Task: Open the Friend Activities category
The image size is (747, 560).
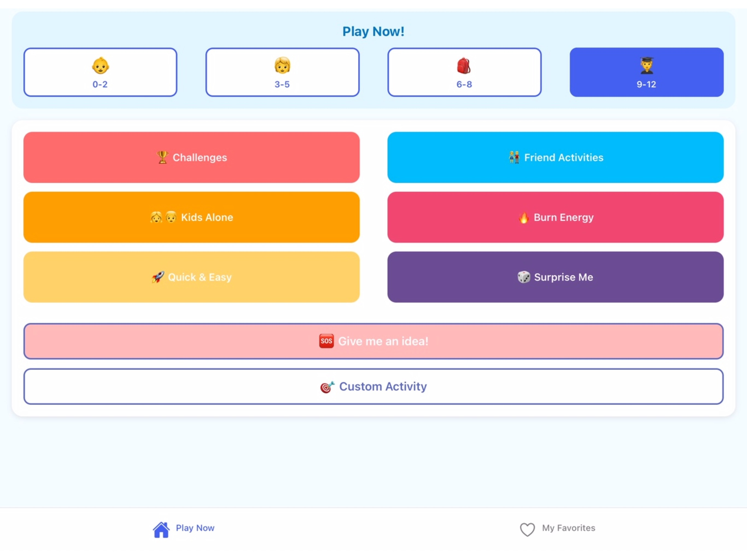Action: pos(555,157)
